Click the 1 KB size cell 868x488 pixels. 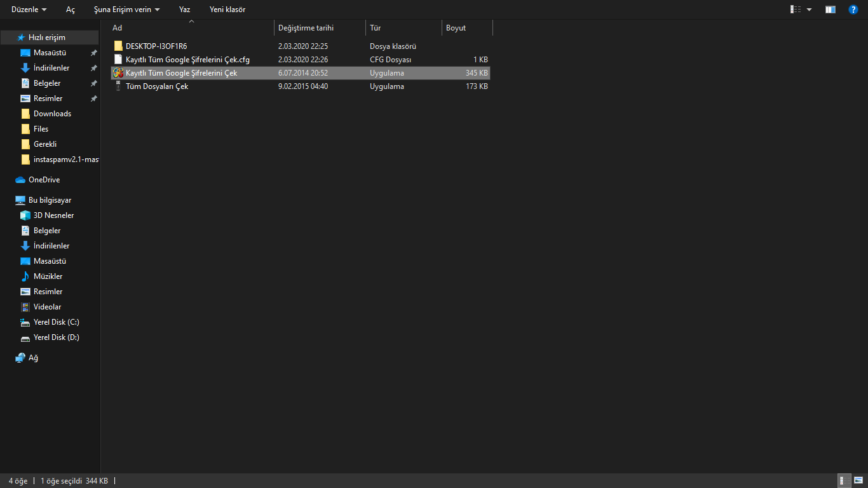click(480, 60)
